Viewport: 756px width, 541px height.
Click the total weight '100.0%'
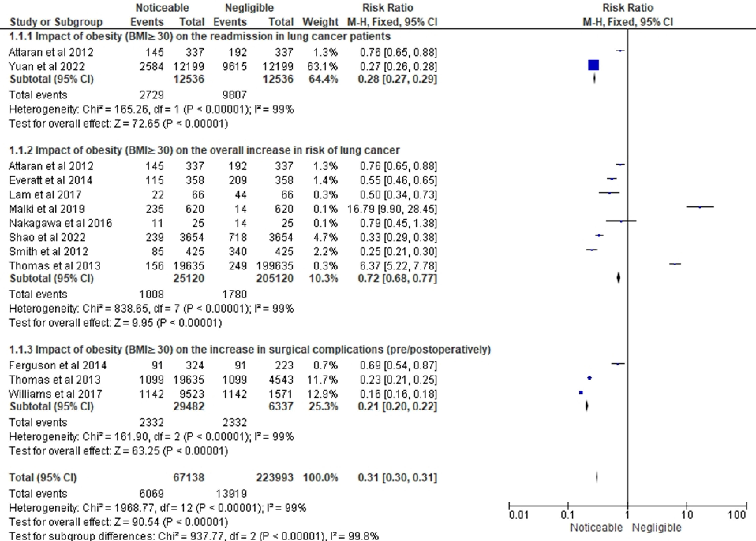click(x=320, y=478)
